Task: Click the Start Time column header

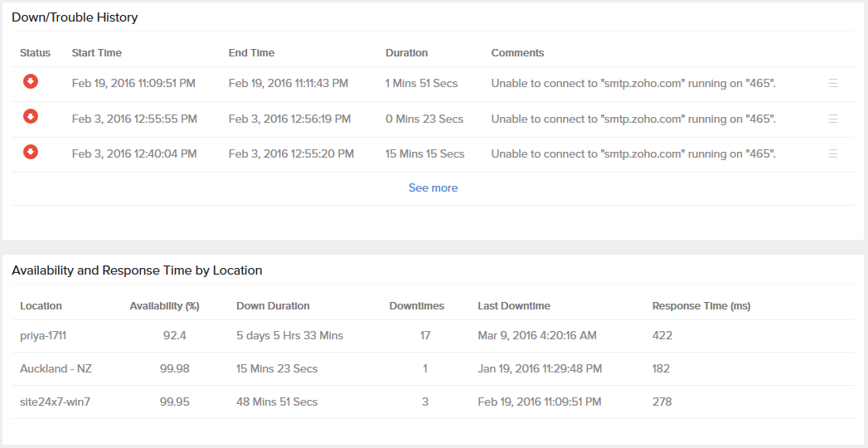Action: 96,53
